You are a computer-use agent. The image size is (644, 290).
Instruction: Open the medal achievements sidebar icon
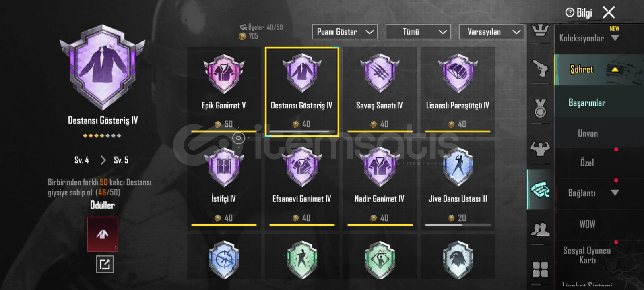540,108
